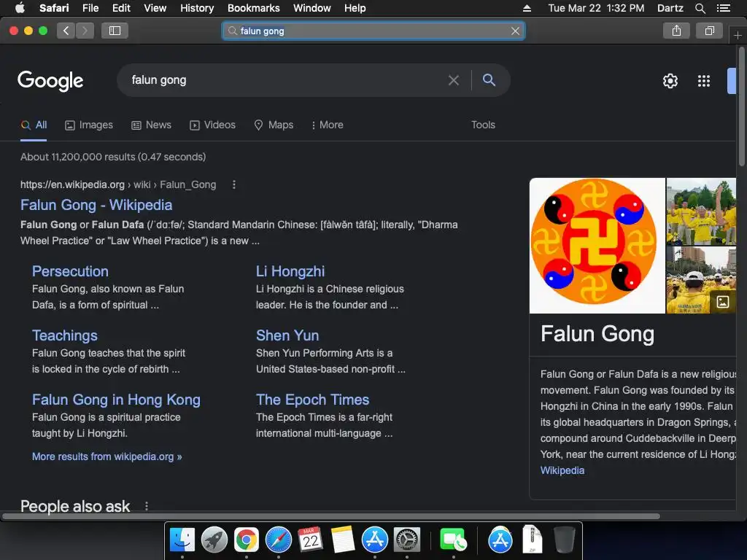Open The Epoch Times sublink
The height and width of the screenshot is (560, 747).
point(312,400)
